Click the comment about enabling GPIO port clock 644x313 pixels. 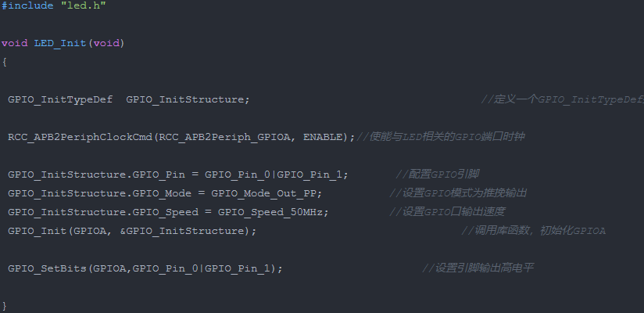pos(440,137)
